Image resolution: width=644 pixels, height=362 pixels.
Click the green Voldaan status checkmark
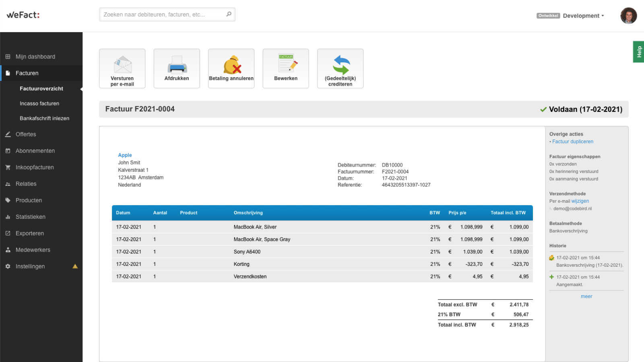[x=543, y=109]
